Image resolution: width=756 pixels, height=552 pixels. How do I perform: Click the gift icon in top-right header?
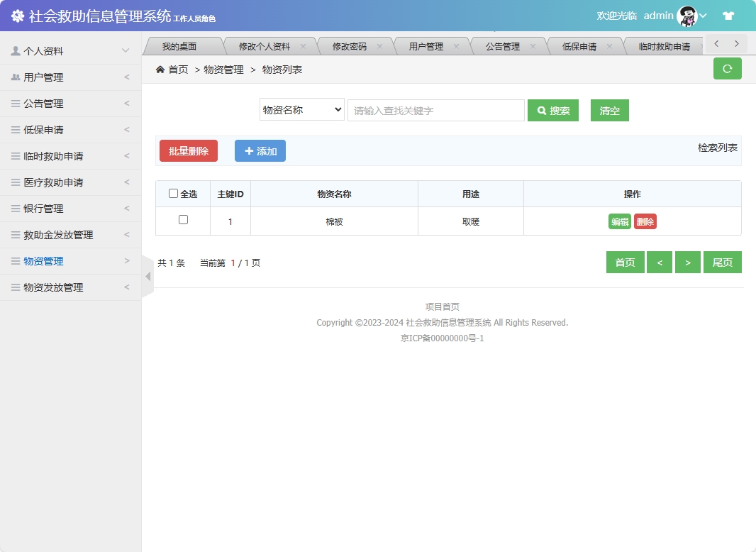tap(728, 15)
